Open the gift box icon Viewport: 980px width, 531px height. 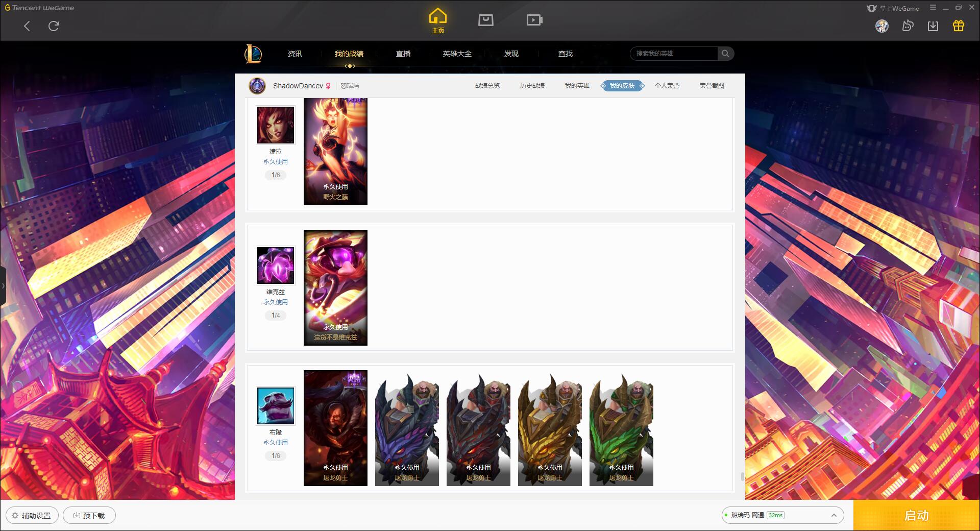tap(959, 26)
